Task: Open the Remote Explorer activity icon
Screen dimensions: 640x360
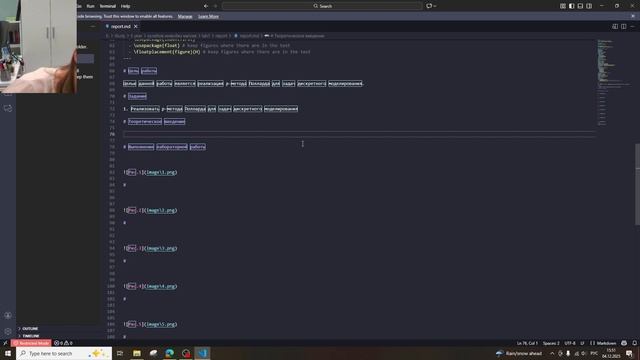Action: click(x=8, y=109)
